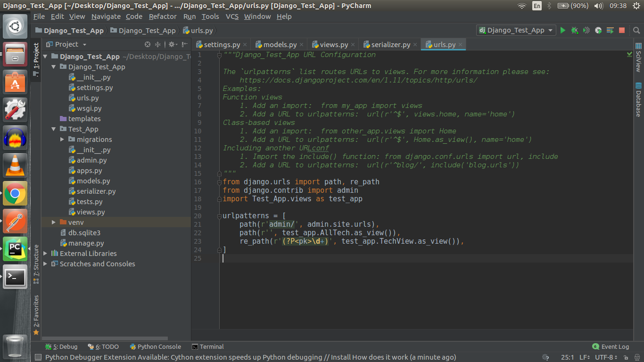Switch to the settings.py editor tab
Image resolution: width=644 pixels, height=362 pixels.
click(222, 45)
